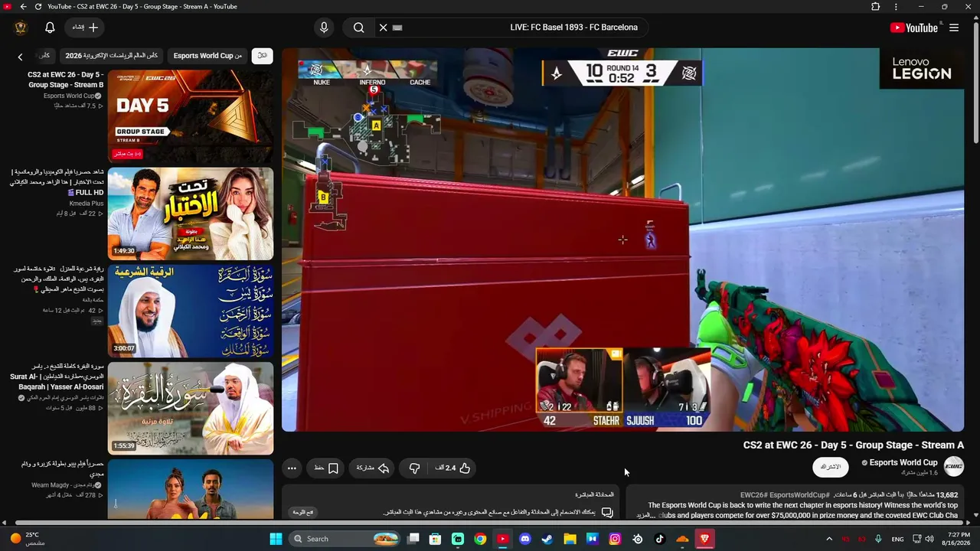Subscribe (الاشتراك) to Esports World Cup
The width and height of the screenshot is (980, 551).
(831, 467)
